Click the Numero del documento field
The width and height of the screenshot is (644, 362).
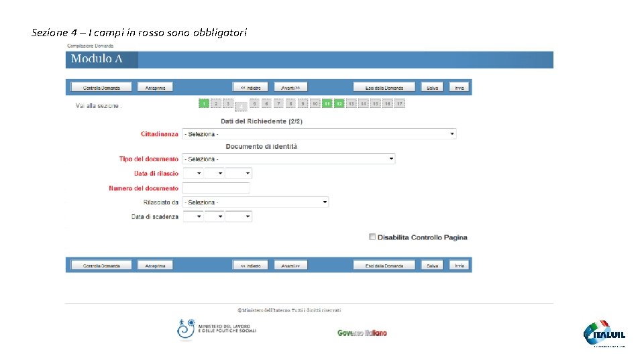pos(216,188)
